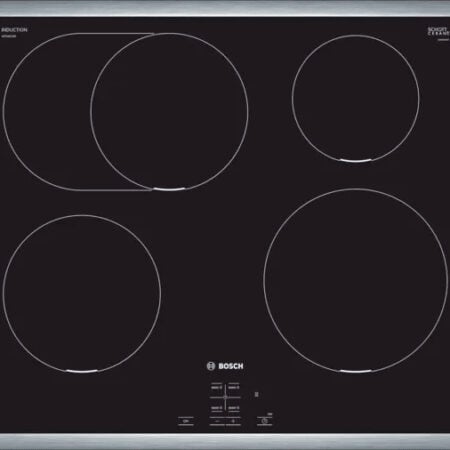Select the front-right zone display

point(234,408)
